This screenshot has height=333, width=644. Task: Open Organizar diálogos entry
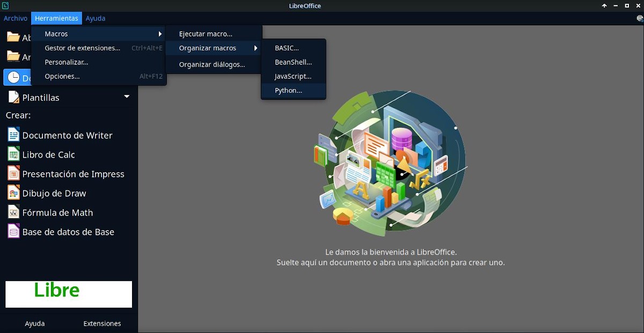(x=213, y=64)
